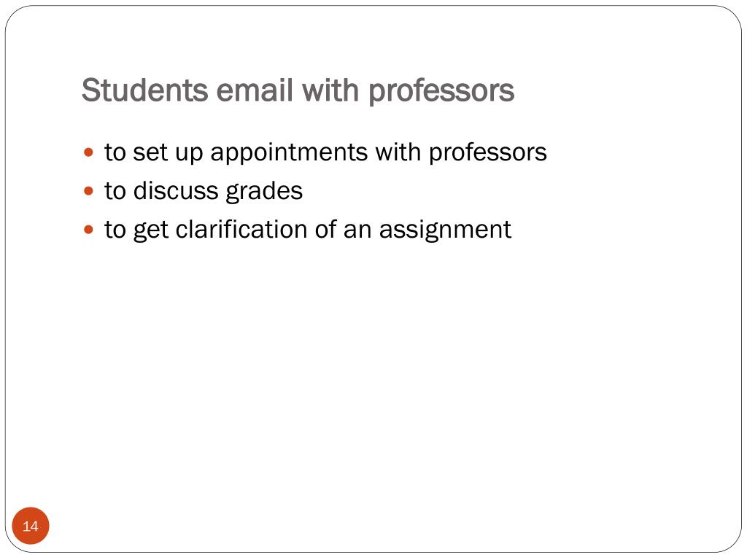
Task: Click the word 'professors' in the title
Action: [441, 91]
